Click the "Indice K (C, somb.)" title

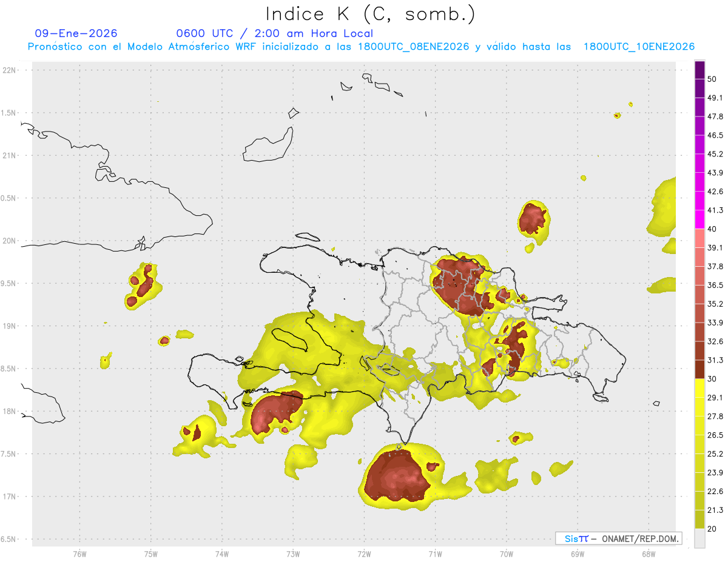coord(371,14)
